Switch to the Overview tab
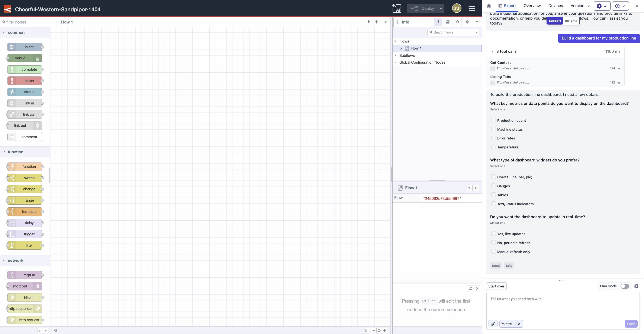 (532, 6)
